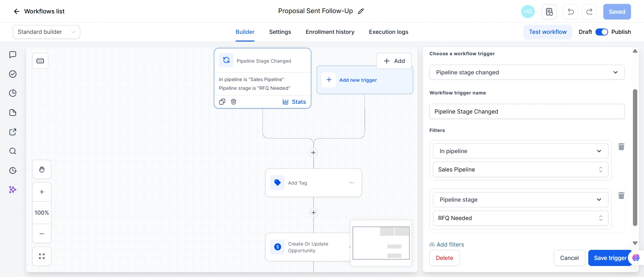The height and width of the screenshot is (277, 644).
Task: Open the comments sidebar icon
Action: 13,55
